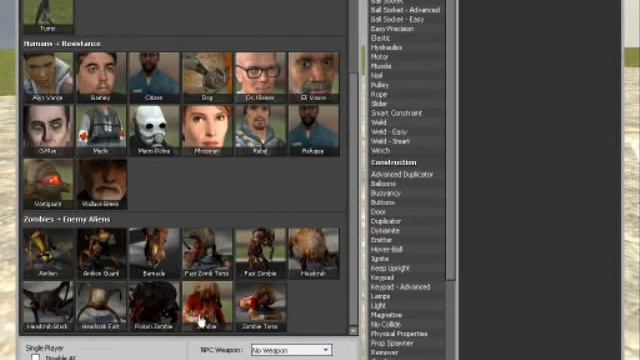Select the Weld - Smart tool

390,141
